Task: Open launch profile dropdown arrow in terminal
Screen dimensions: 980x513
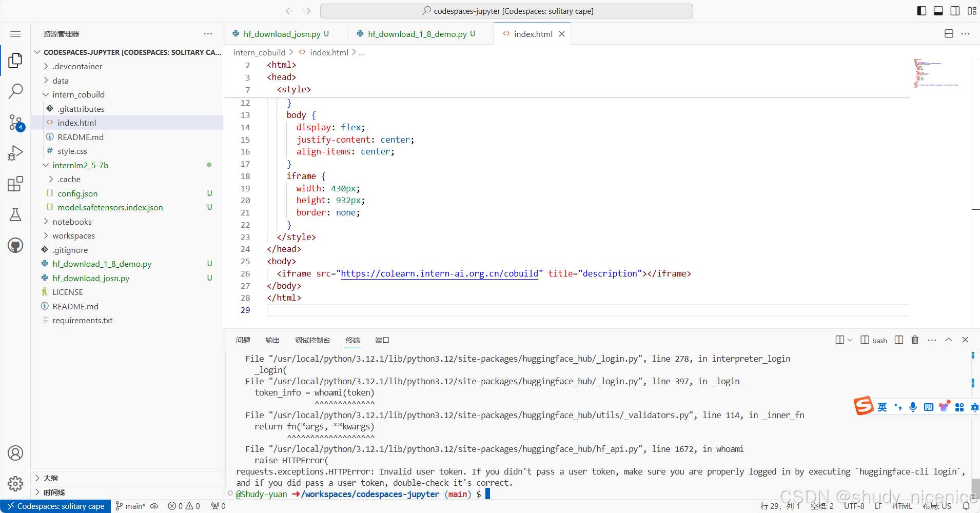Action: (x=850, y=340)
